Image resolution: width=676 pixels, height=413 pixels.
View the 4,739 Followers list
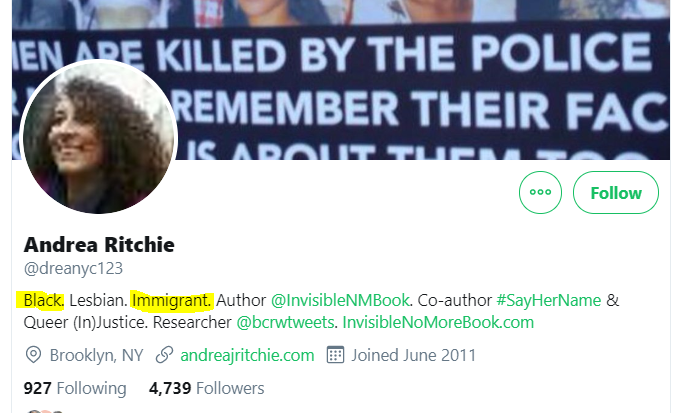pos(207,388)
